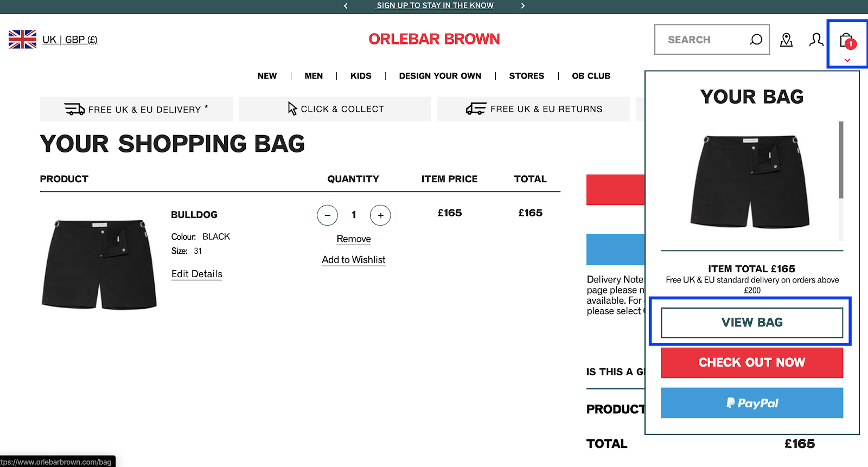Show previous announcement with left arrow
This screenshot has height=467, width=868.
coord(346,5)
